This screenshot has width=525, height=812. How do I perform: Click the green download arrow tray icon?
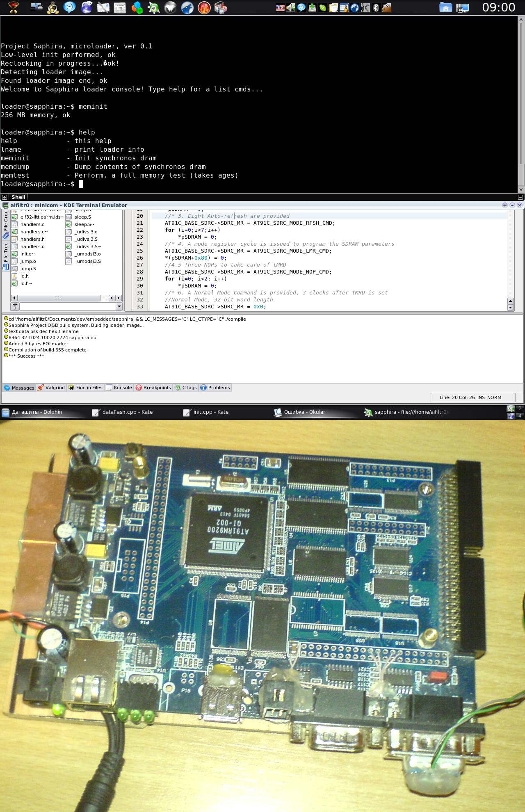coord(312,7)
